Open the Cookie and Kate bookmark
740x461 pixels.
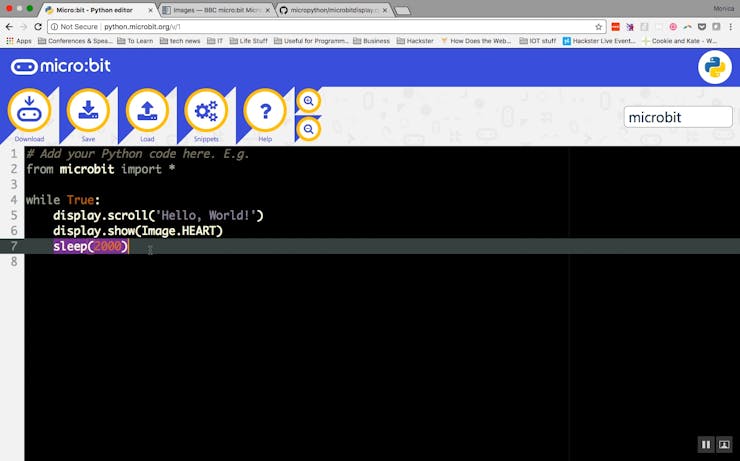tap(679, 41)
